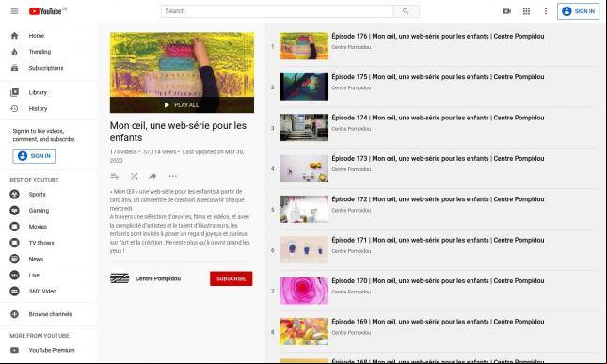Screen dimensions: 607x364
Task: Open the Épisode 175 video thumbnail
Action: pyautogui.click(x=304, y=87)
